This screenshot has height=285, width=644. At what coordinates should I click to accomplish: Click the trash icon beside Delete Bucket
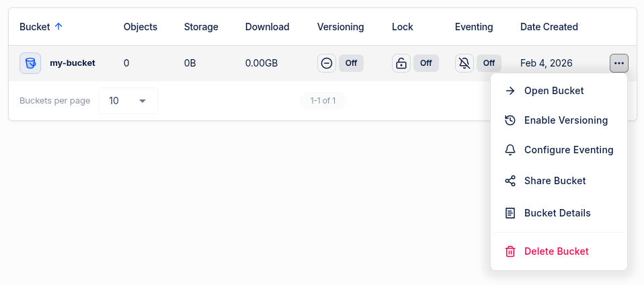pyautogui.click(x=510, y=251)
